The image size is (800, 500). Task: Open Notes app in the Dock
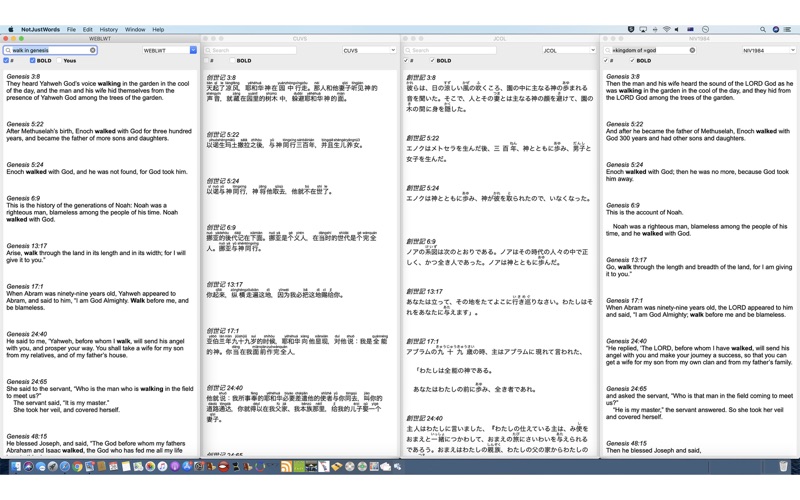[126, 466]
